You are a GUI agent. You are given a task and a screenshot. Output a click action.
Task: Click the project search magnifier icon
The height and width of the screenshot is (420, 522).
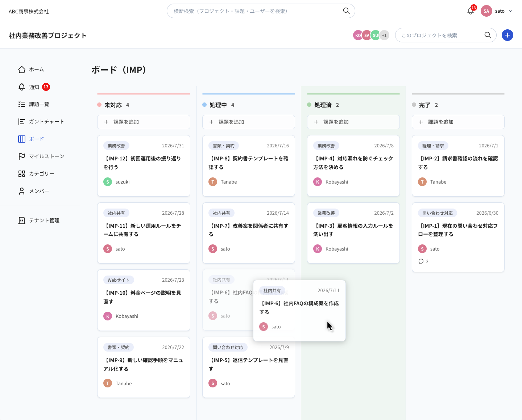[x=488, y=35]
